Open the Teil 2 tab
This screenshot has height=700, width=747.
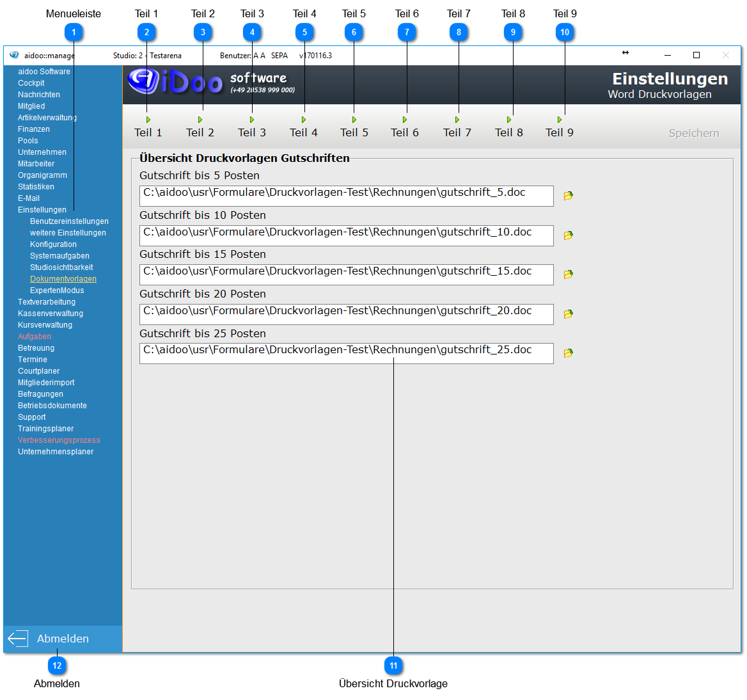coord(200,128)
